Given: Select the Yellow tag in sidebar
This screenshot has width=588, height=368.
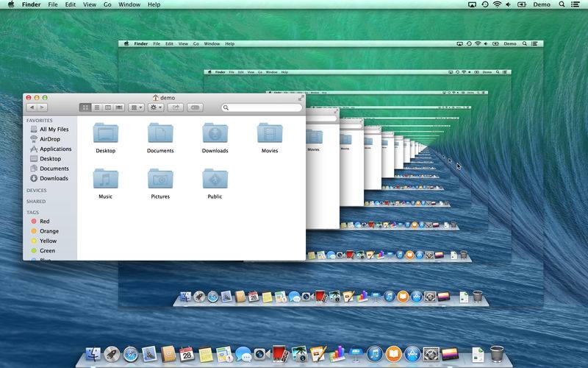Looking at the screenshot, I should pos(44,241).
